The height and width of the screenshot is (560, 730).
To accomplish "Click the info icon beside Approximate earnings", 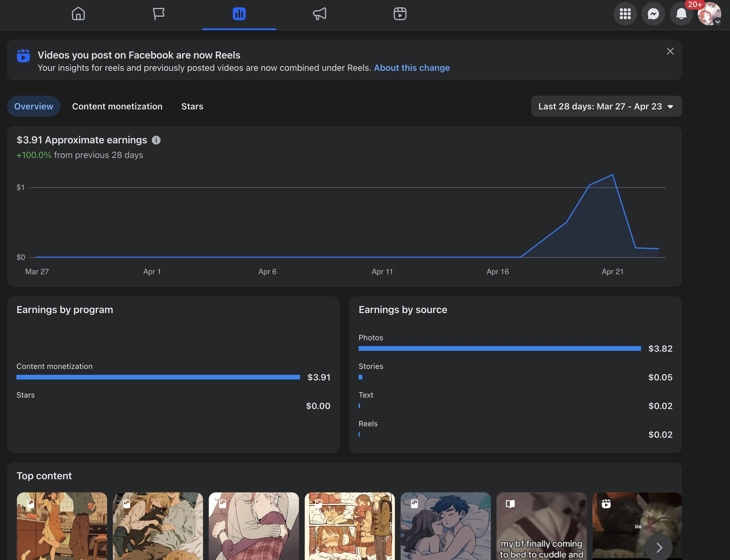I will pos(156,140).
